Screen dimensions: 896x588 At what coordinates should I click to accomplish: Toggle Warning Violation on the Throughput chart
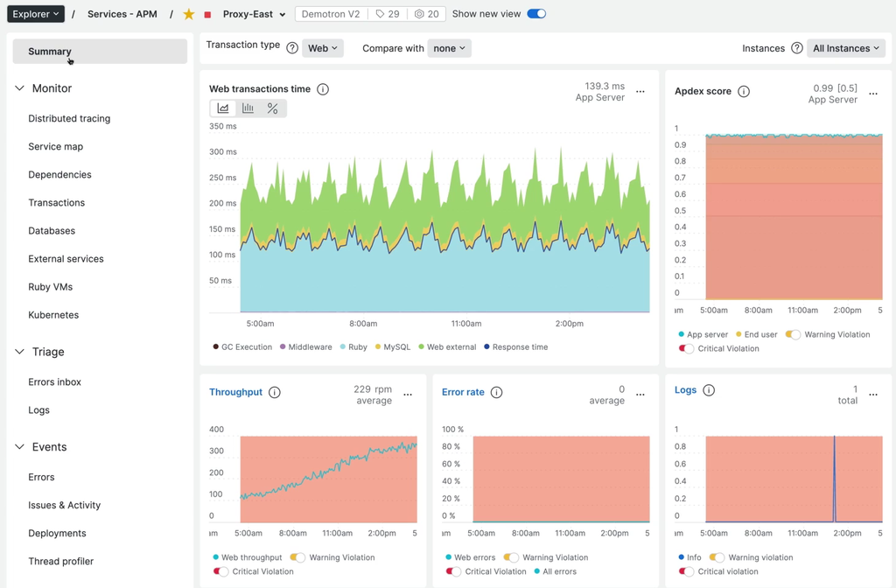297,557
